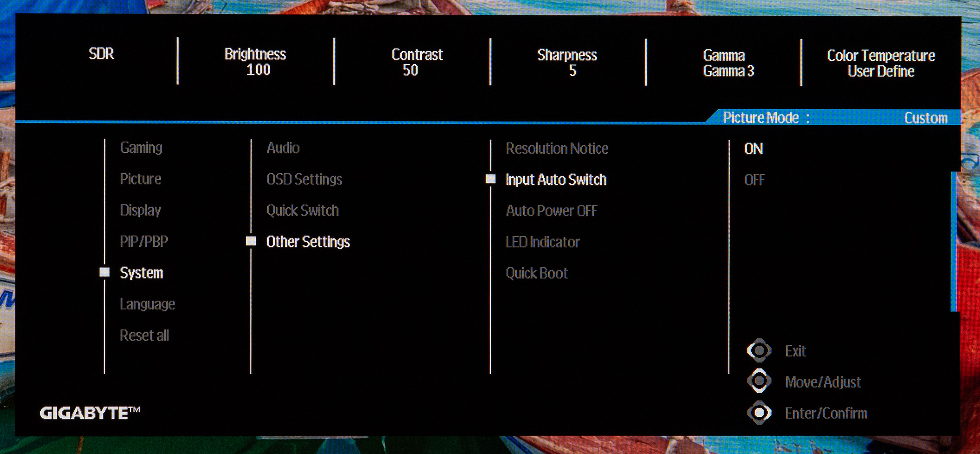The height and width of the screenshot is (454, 980).
Task: Click the square marker beside System
Action: point(105,272)
